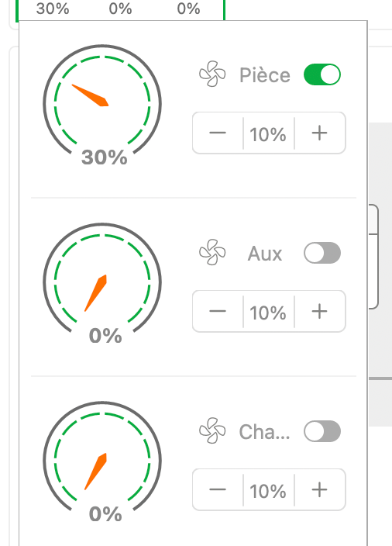
Task: Click the fan icon beside Cha...
Action: tap(212, 430)
